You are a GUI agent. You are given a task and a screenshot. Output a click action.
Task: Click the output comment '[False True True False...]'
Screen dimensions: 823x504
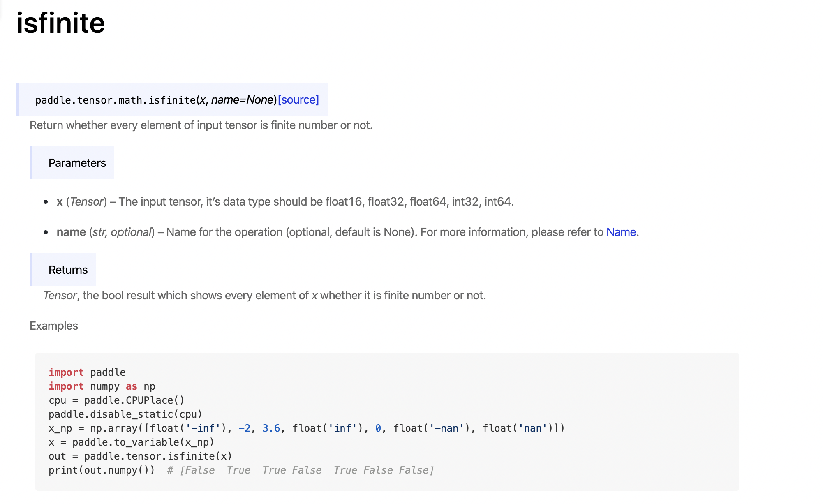pos(301,470)
